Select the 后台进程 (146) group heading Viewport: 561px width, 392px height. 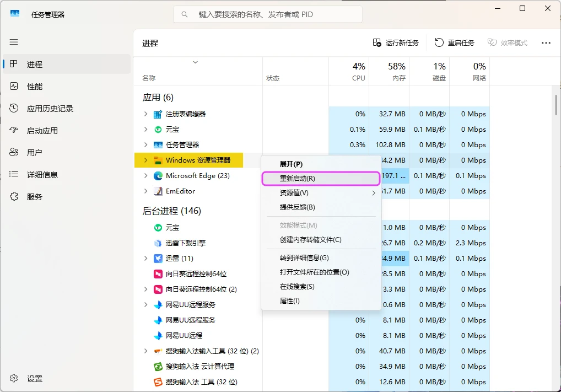[x=172, y=211]
